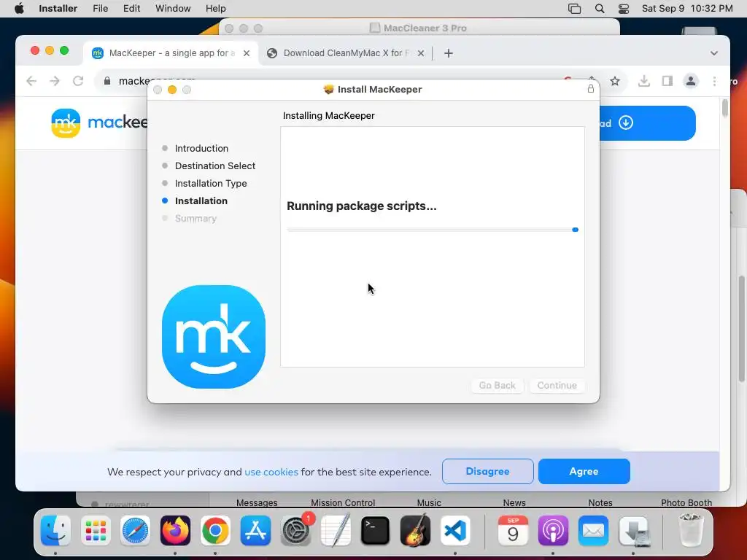Click the menu bar date and time

687,9
